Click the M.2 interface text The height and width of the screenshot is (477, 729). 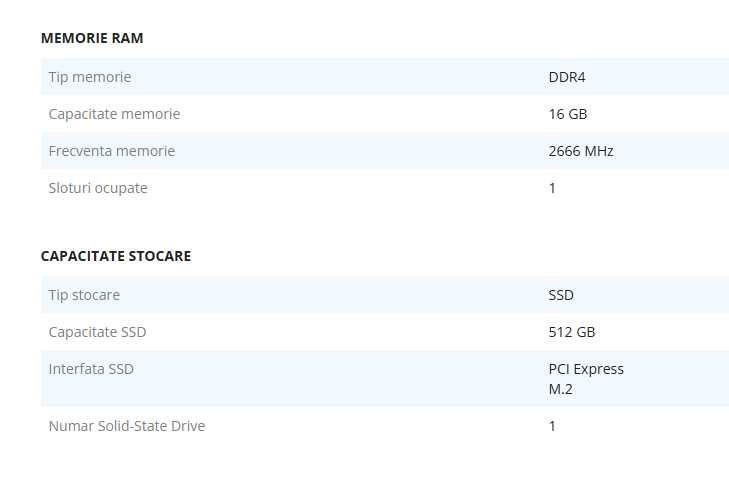point(559,389)
